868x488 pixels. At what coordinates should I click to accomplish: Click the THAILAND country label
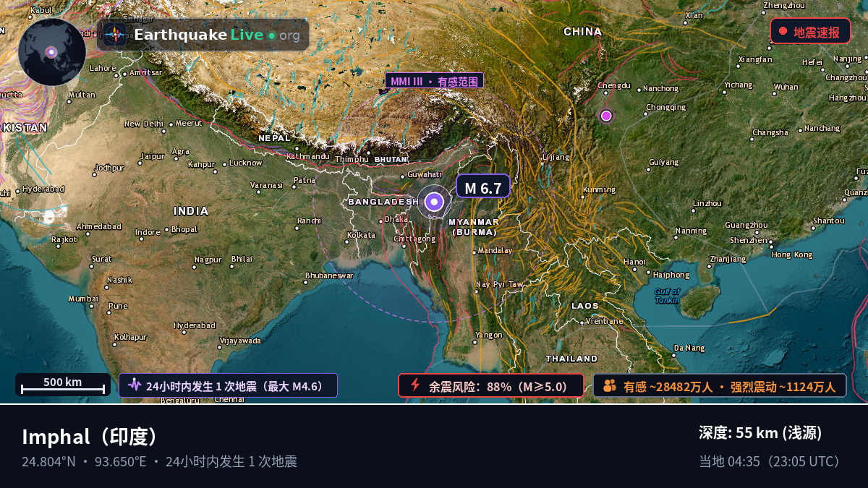point(571,359)
